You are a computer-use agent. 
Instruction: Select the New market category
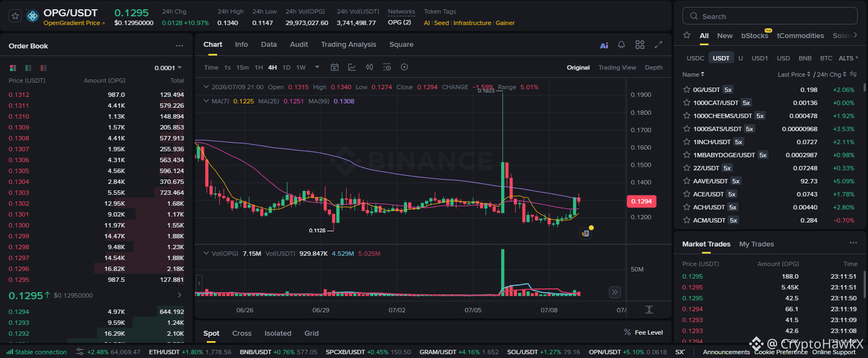pyautogui.click(x=725, y=35)
